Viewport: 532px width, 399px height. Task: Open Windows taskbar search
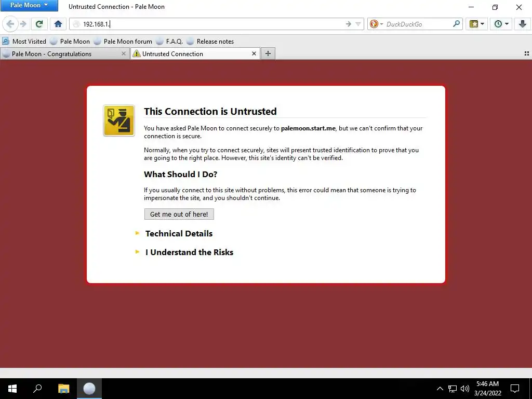[37, 389]
